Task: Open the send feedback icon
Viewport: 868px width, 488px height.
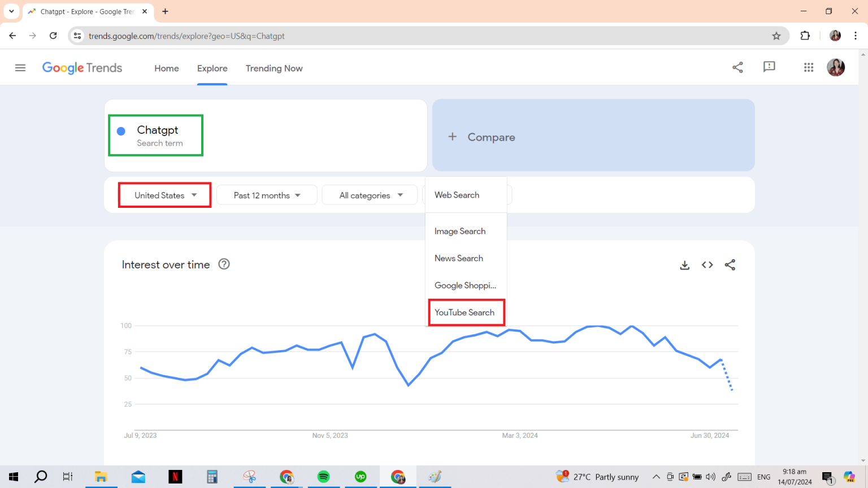Action: (x=769, y=67)
